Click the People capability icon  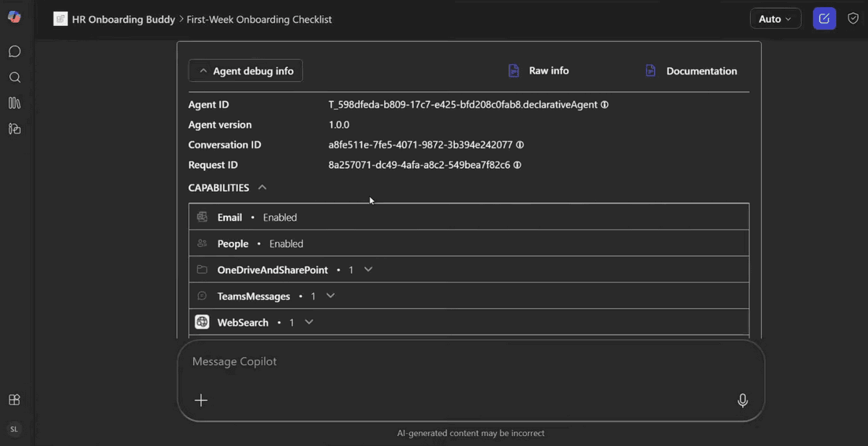[x=203, y=243]
